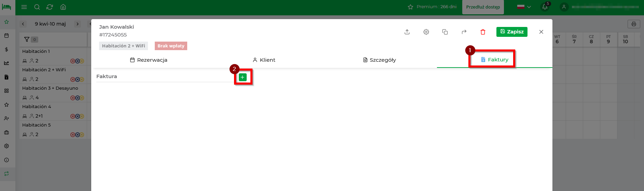
Task: Click calendar column ŚR 7
Action: point(574,40)
